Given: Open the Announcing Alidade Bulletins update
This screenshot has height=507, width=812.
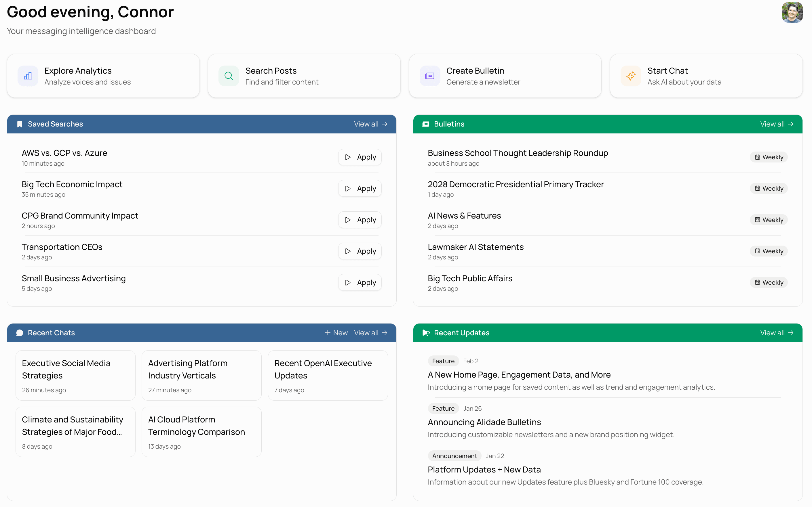Looking at the screenshot, I should click(484, 422).
